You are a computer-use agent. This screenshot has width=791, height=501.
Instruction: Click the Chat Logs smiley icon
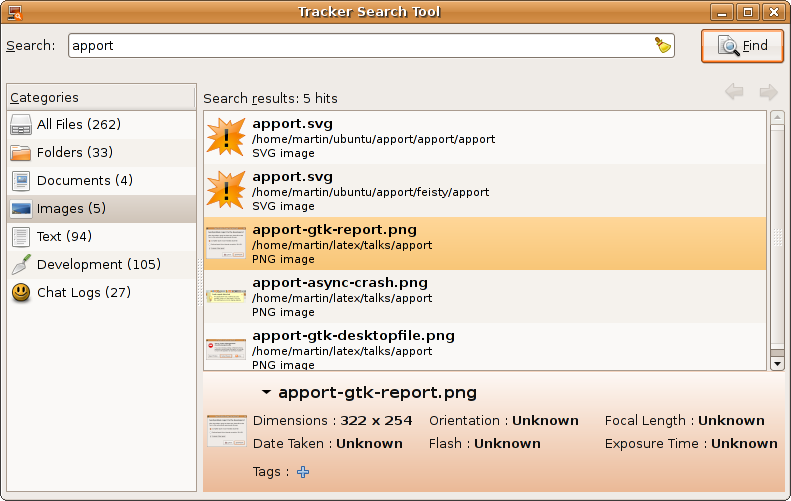click(x=21, y=293)
